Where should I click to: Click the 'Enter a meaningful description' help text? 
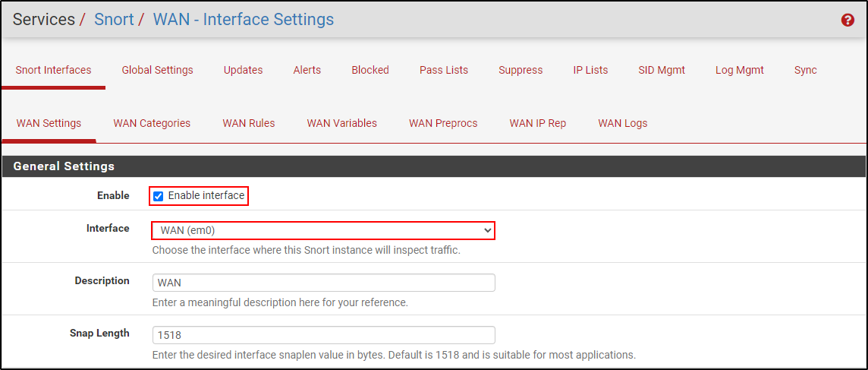(x=280, y=303)
